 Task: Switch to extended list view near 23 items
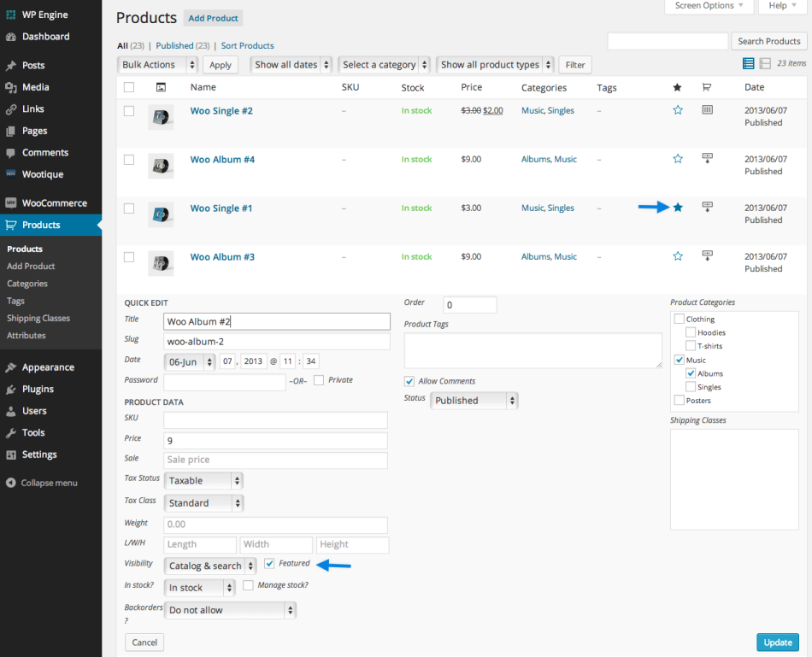[765, 63]
